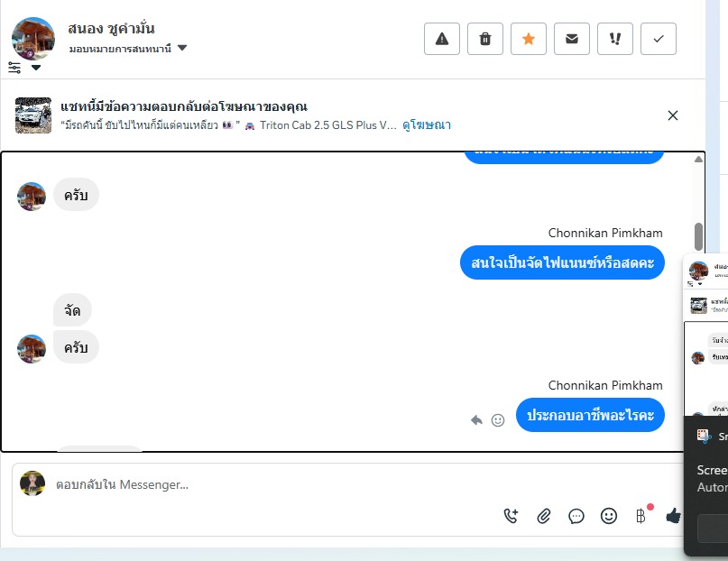Start a call with phone plus icon

[511, 516]
